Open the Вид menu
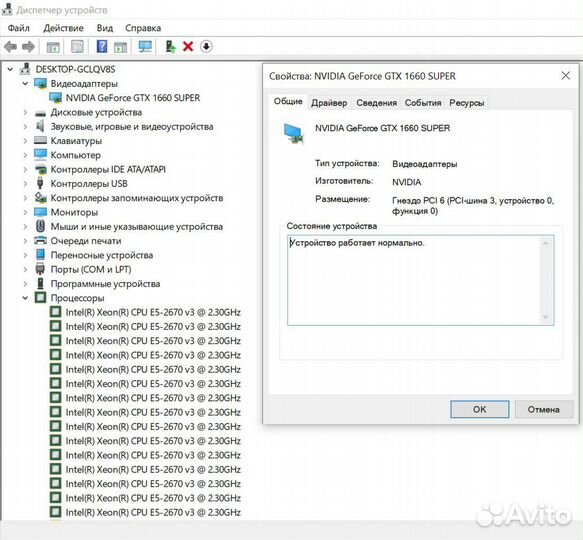The height and width of the screenshot is (540, 583). tap(105, 28)
